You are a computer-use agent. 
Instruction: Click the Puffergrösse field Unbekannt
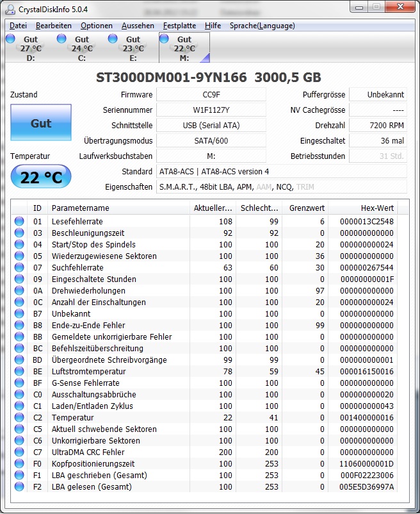pyautogui.click(x=378, y=95)
